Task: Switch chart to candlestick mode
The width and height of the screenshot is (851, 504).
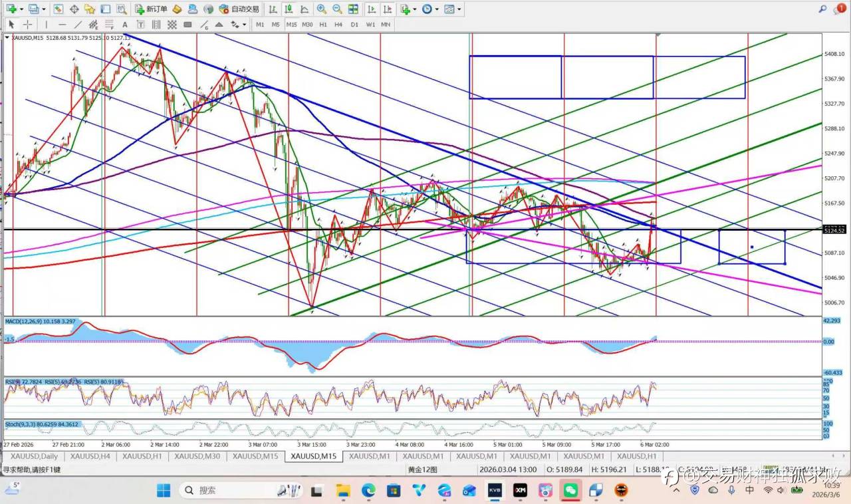Action: 289,9
